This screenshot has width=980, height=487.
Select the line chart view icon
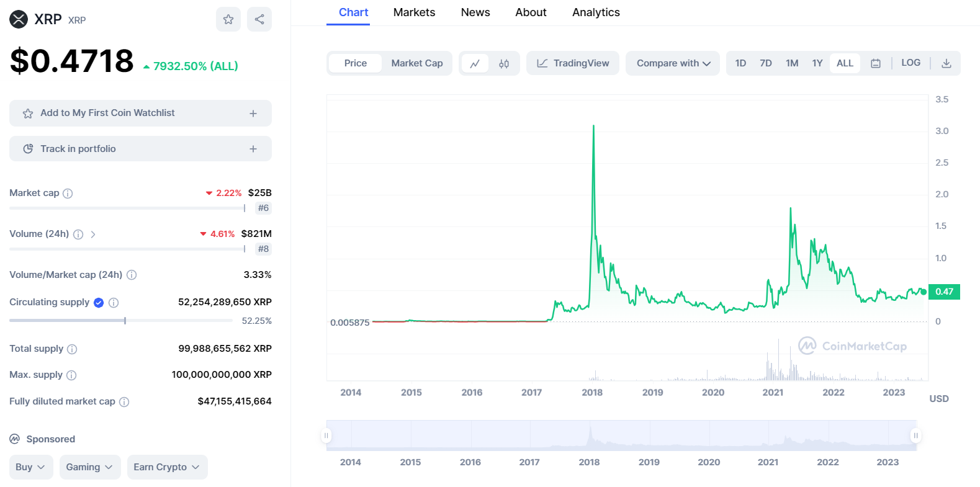point(475,63)
